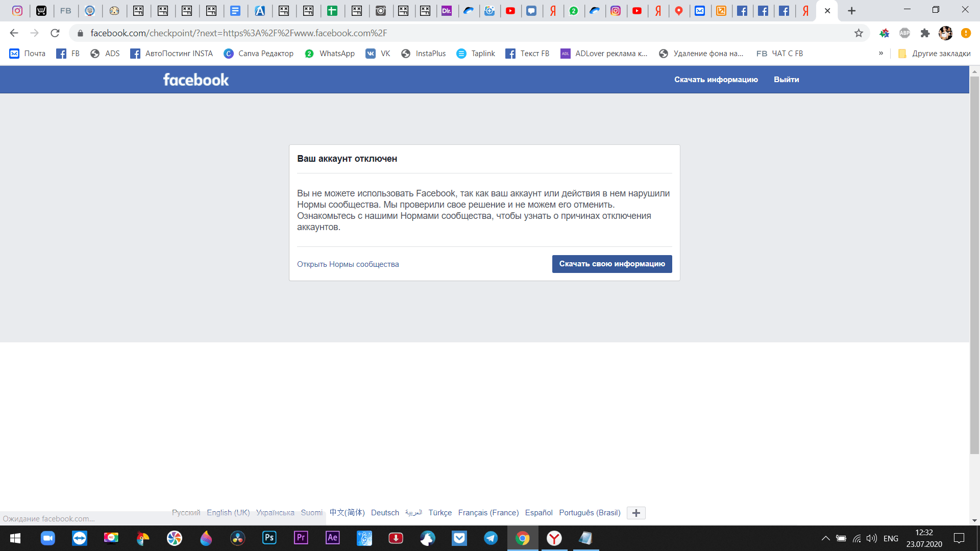
Task: Switch to the green plus icon tab
Action: point(332,11)
